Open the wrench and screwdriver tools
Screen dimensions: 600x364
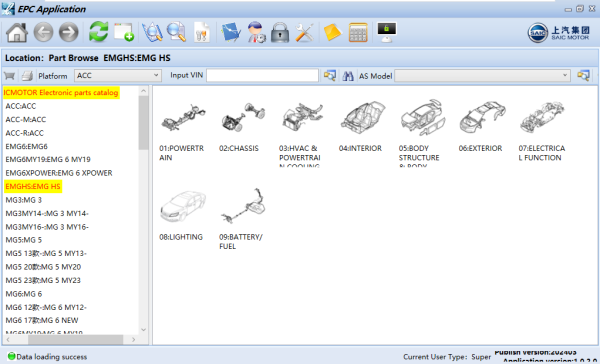point(305,32)
